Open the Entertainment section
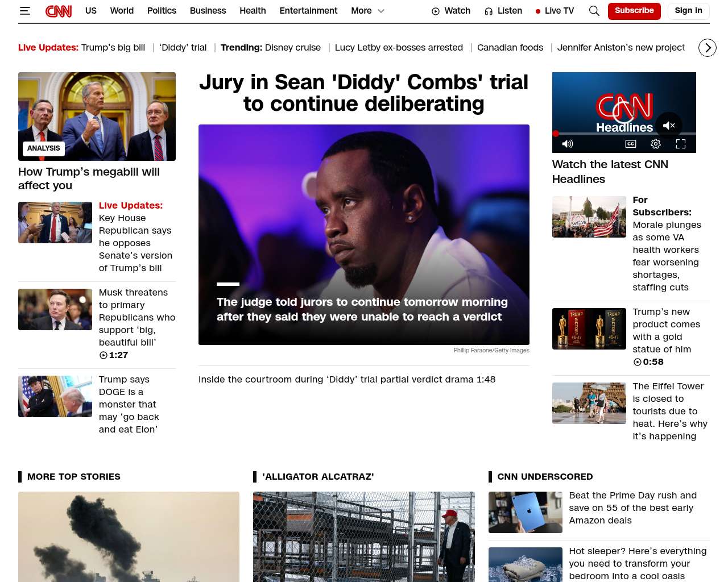This screenshot has height=582, width=728. tap(308, 11)
